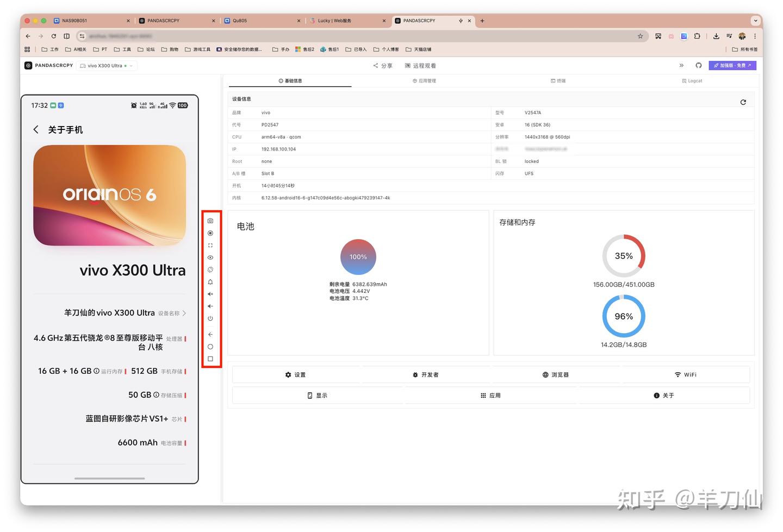Start screen recording with the record icon
Screen dimensions: 783x532
point(210,233)
